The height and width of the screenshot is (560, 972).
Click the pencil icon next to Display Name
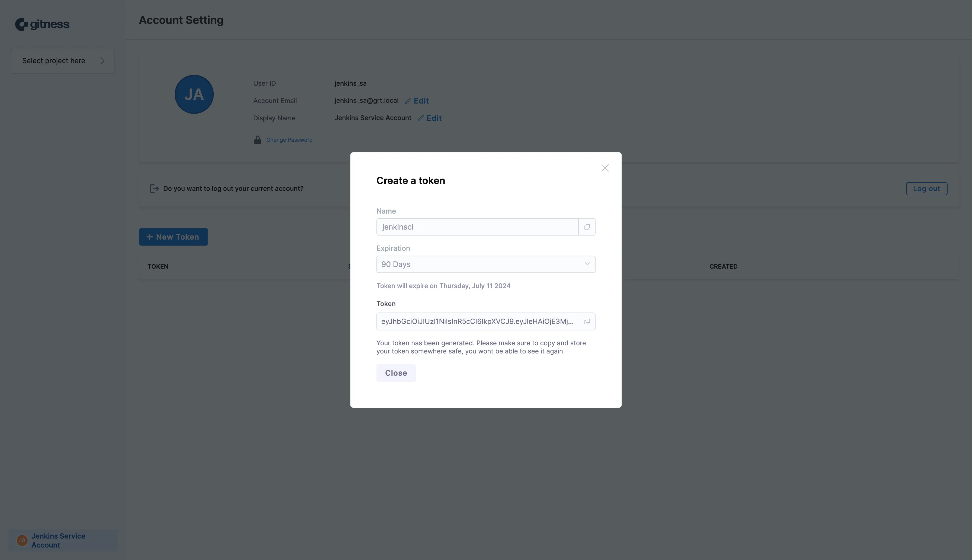pyautogui.click(x=421, y=118)
